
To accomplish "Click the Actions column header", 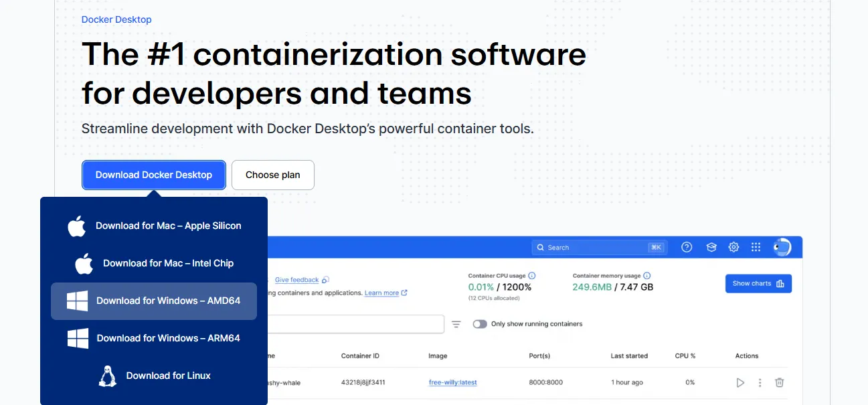I will [747, 356].
